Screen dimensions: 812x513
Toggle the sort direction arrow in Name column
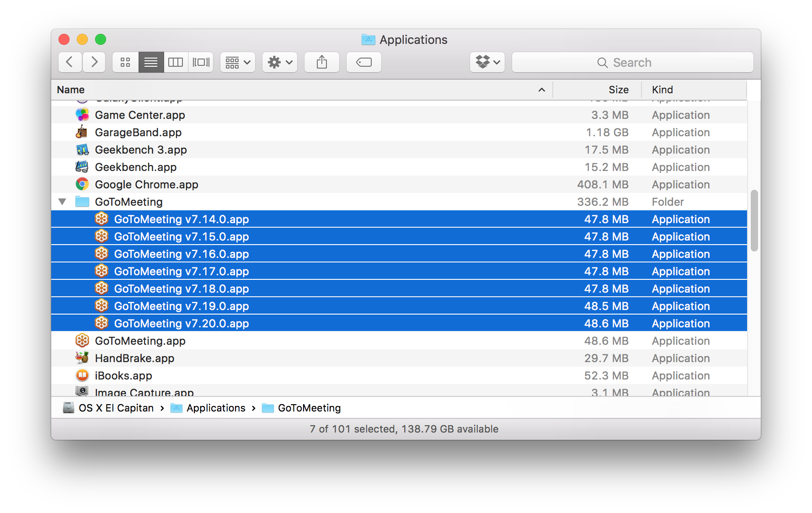coord(542,90)
